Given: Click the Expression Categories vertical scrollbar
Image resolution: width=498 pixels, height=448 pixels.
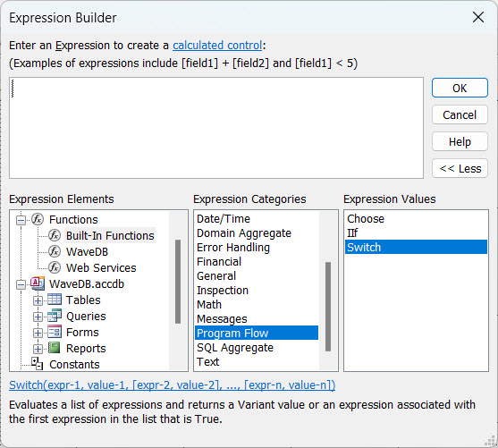Looking at the screenshot, I should [328, 307].
